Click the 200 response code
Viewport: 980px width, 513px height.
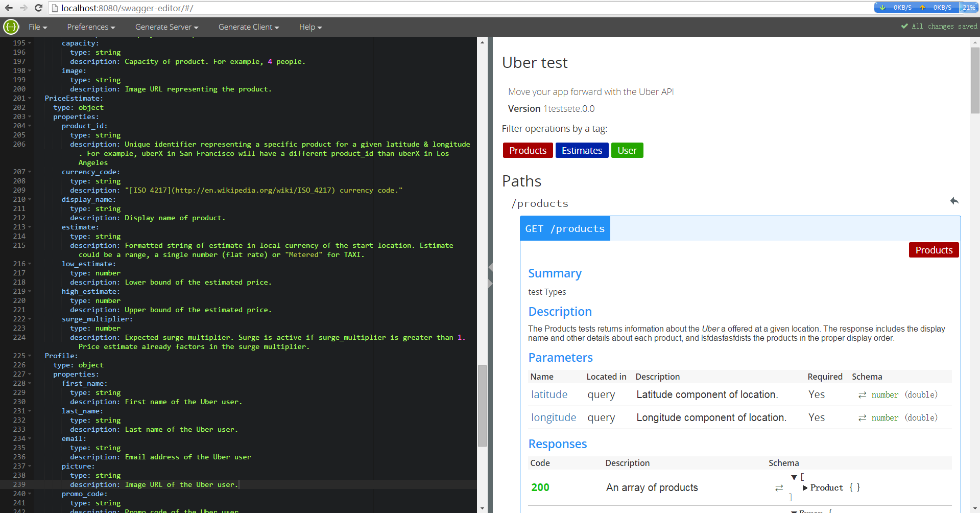[540, 487]
